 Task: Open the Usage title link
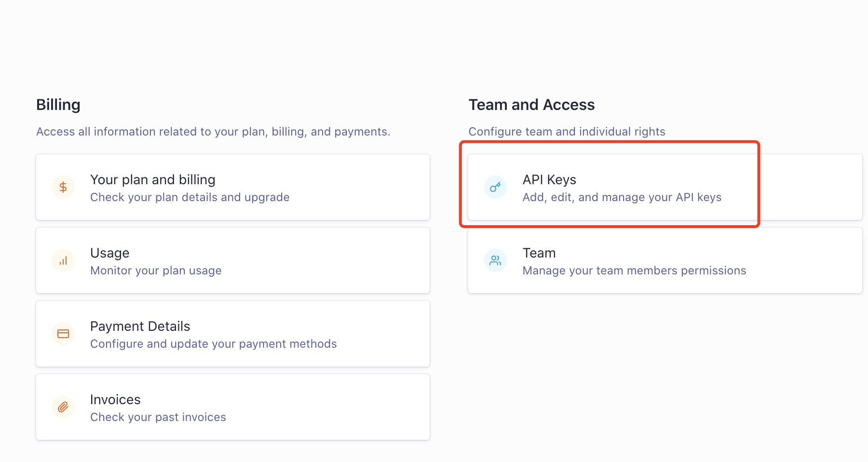(x=110, y=253)
